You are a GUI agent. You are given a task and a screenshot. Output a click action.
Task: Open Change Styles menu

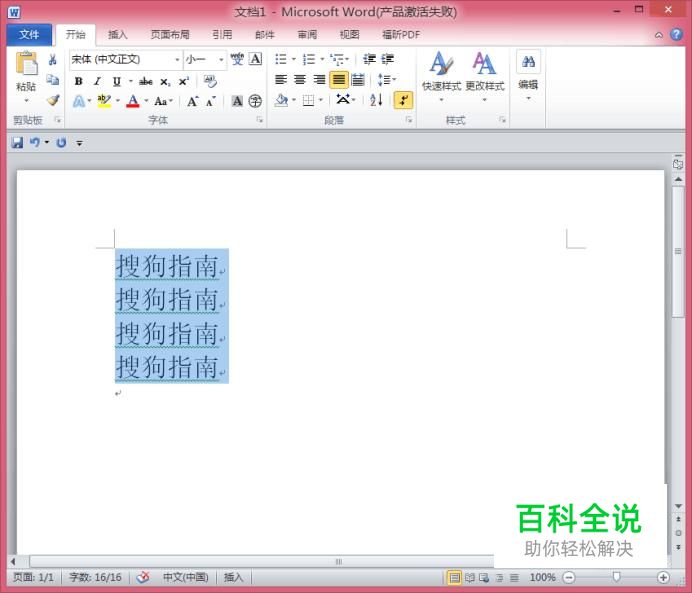(x=485, y=75)
